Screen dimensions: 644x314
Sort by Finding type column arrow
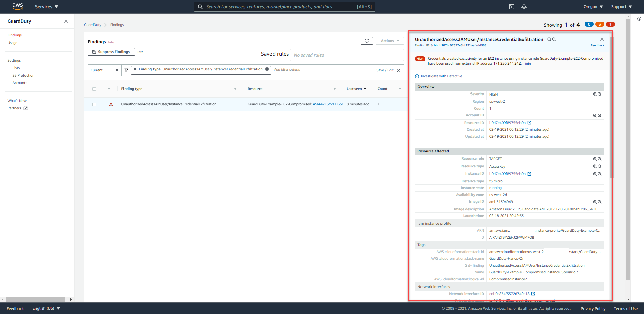235,89
